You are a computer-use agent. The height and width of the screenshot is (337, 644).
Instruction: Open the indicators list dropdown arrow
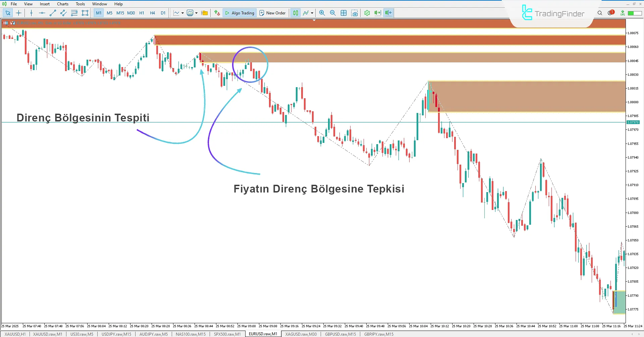(312, 13)
